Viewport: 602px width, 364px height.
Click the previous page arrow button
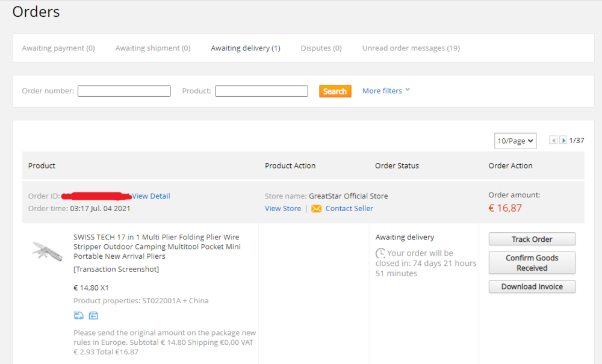pyautogui.click(x=553, y=140)
